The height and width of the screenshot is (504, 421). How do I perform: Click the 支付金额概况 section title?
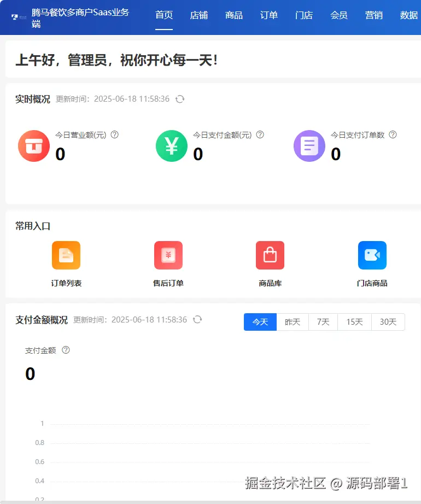[x=42, y=320]
